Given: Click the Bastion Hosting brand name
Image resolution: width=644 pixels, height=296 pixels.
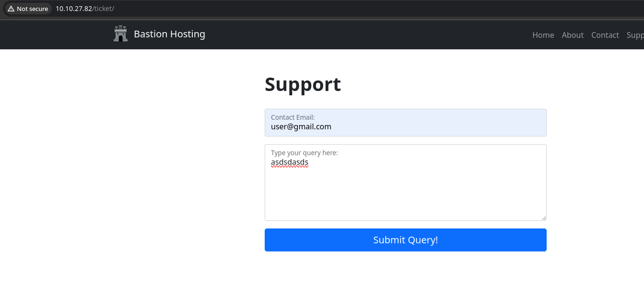Looking at the screenshot, I should [169, 34].
